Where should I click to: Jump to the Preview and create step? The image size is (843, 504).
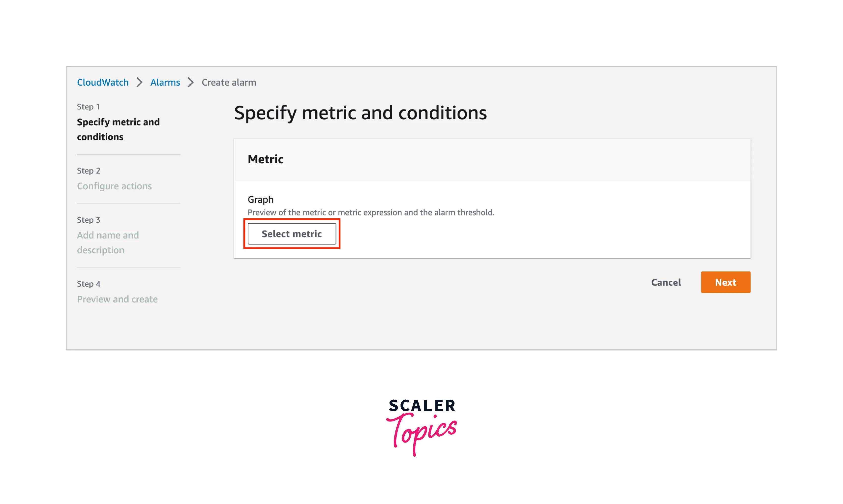tap(117, 299)
